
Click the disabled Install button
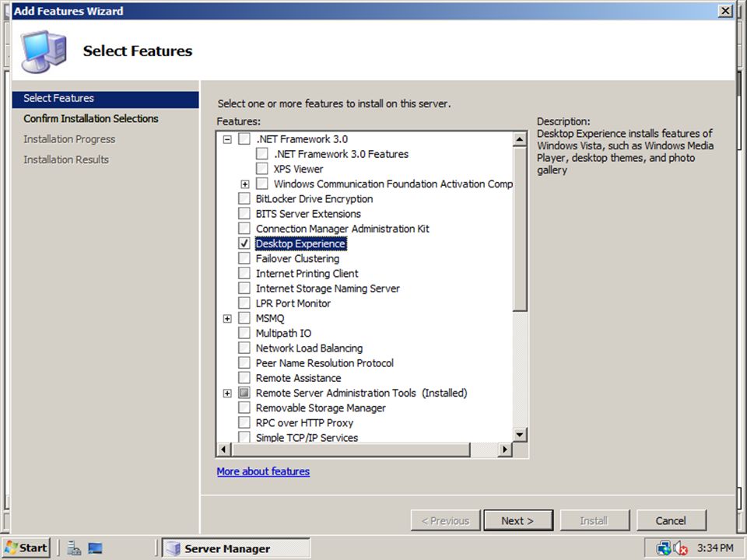[594, 520]
